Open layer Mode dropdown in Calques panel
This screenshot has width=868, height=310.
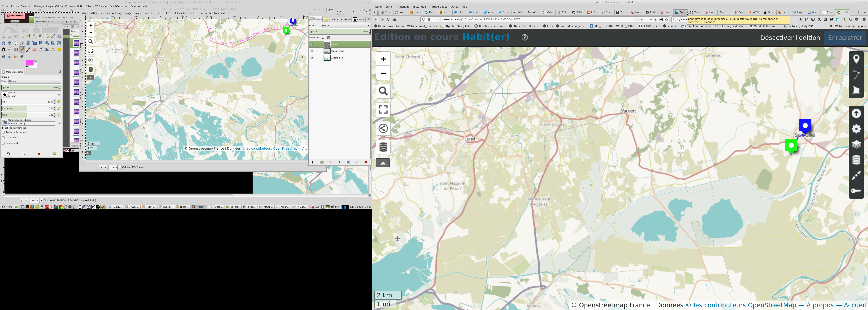(x=345, y=26)
